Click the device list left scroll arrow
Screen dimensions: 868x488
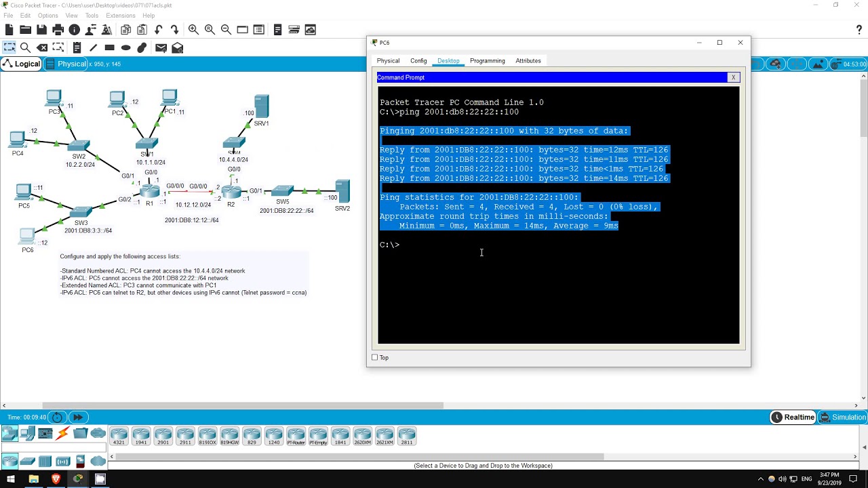coord(113,456)
